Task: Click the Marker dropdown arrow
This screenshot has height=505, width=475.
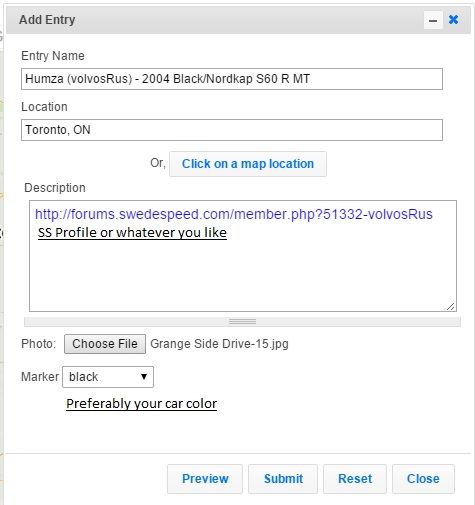Action: click(x=144, y=377)
